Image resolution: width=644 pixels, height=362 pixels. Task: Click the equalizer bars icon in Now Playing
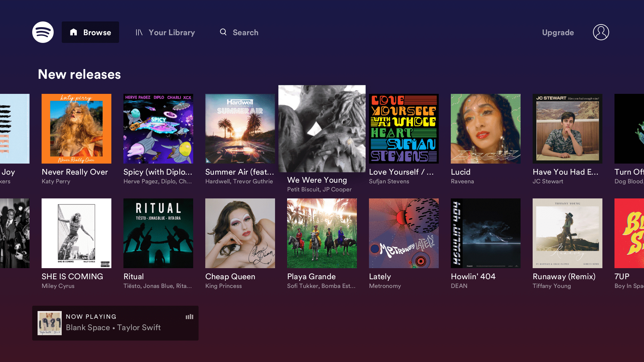190,317
